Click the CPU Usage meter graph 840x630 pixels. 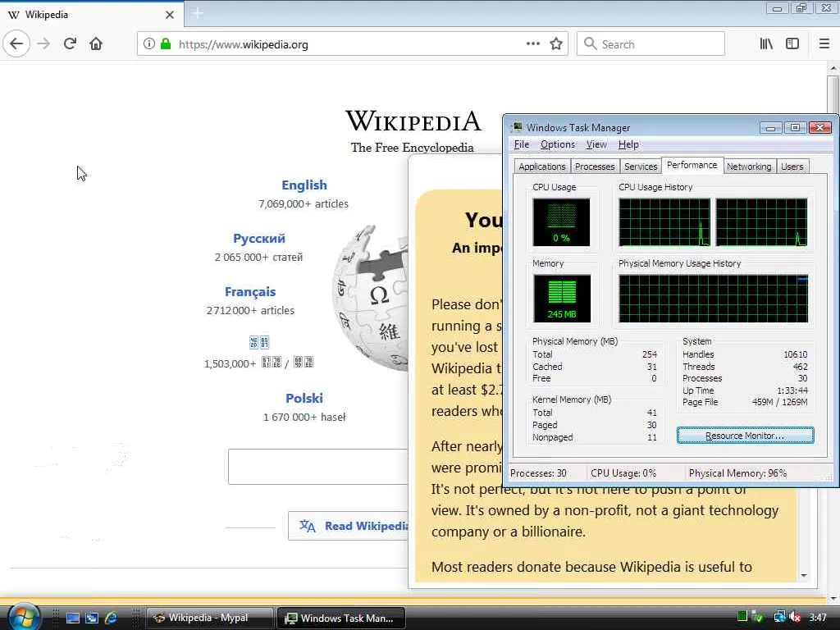pos(561,222)
